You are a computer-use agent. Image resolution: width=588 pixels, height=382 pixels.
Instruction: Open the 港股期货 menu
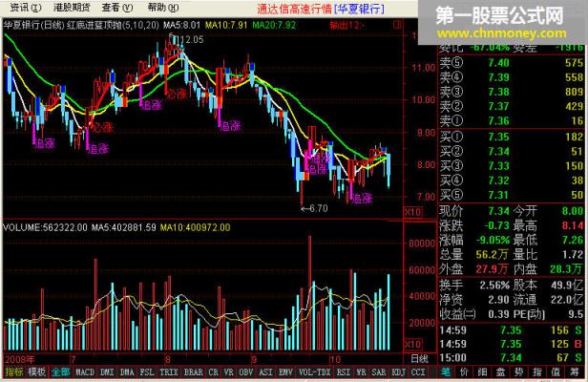point(72,7)
